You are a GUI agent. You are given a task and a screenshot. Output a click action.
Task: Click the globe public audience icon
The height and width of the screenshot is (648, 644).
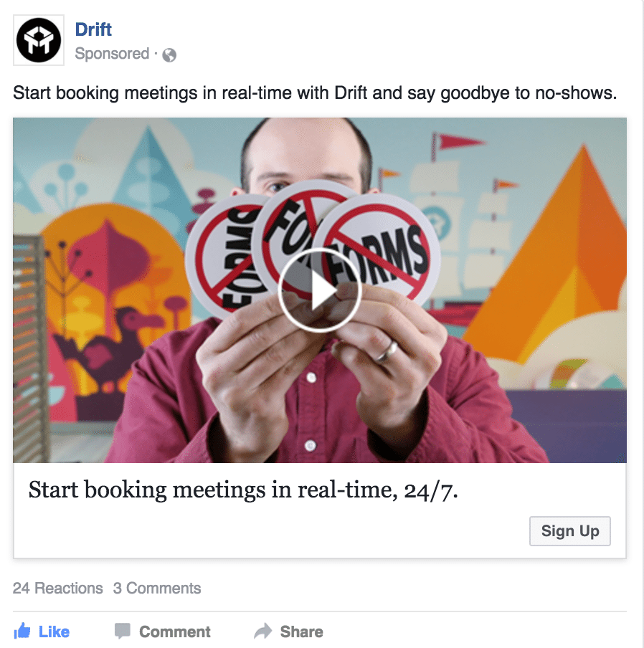tap(169, 54)
